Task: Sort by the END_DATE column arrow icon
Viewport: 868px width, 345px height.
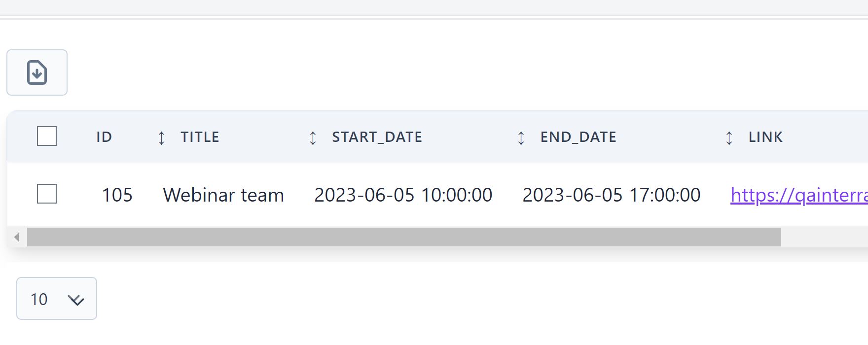Action: tap(521, 138)
